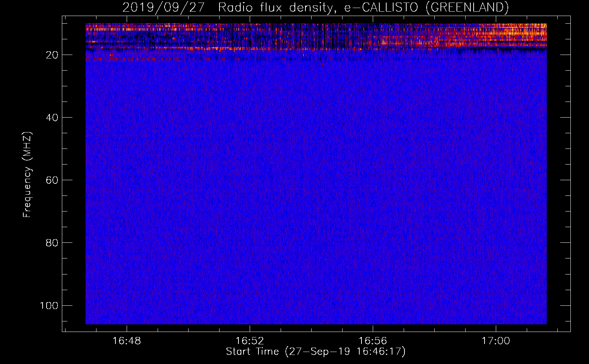Click the plot title "2019/09/27 Radio flux density, e-CALLISTO (GREENLAND)"
This screenshot has height=364, width=589.
point(315,7)
